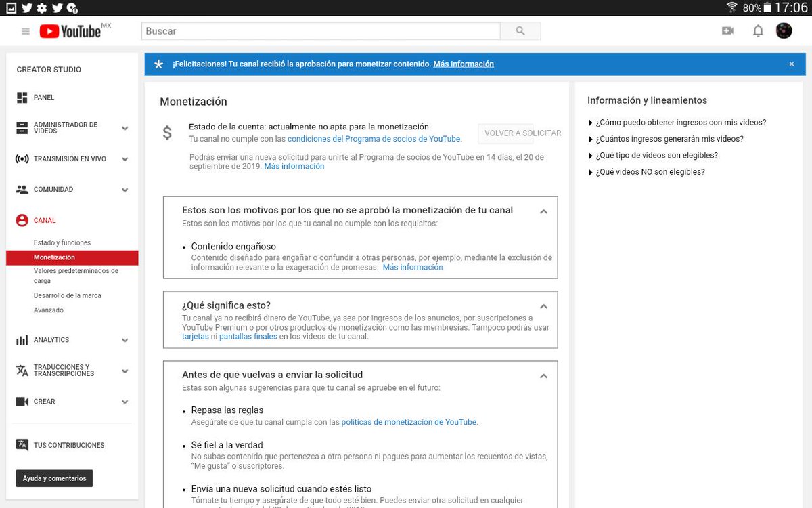The image size is (812, 508).
Task: Tap the settings gear notification icon
Action: [x=42, y=8]
